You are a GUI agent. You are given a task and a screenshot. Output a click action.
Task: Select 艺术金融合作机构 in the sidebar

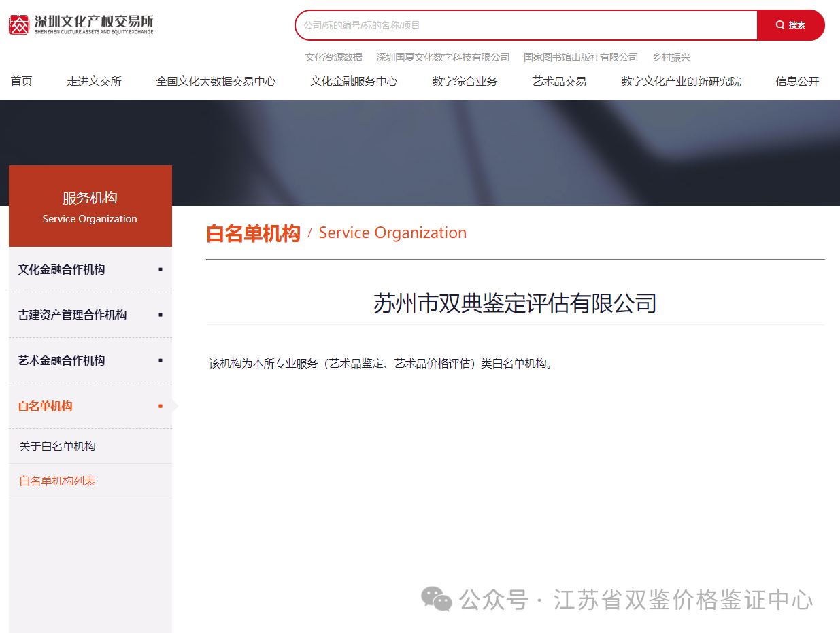click(90, 360)
